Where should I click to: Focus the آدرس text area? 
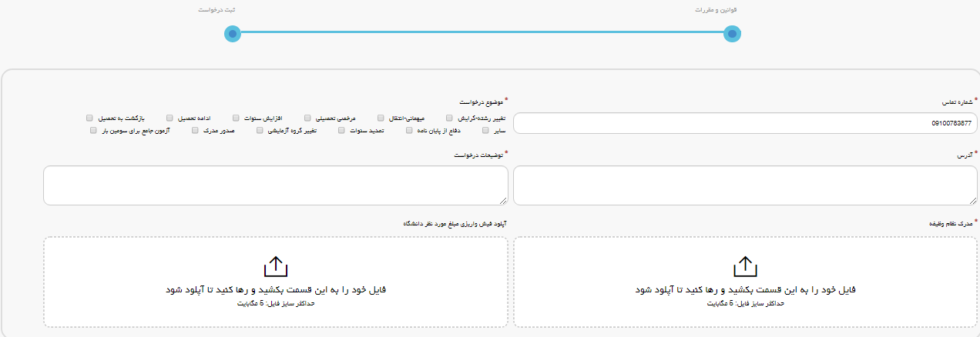[x=745, y=185]
